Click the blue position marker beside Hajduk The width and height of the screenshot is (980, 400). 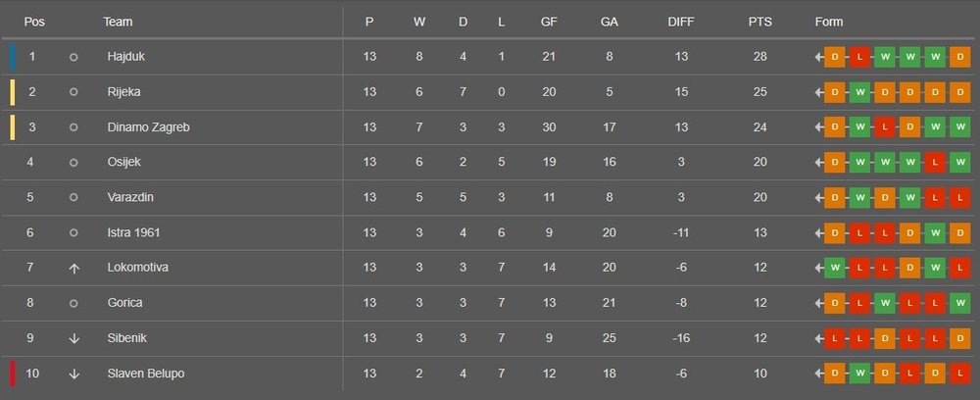12,57
